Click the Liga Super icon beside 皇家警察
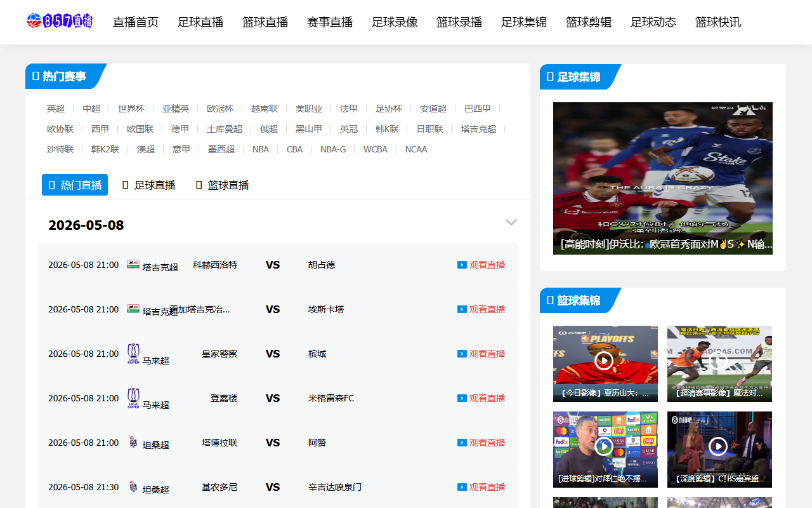This screenshot has width=812, height=508. click(x=133, y=354)
